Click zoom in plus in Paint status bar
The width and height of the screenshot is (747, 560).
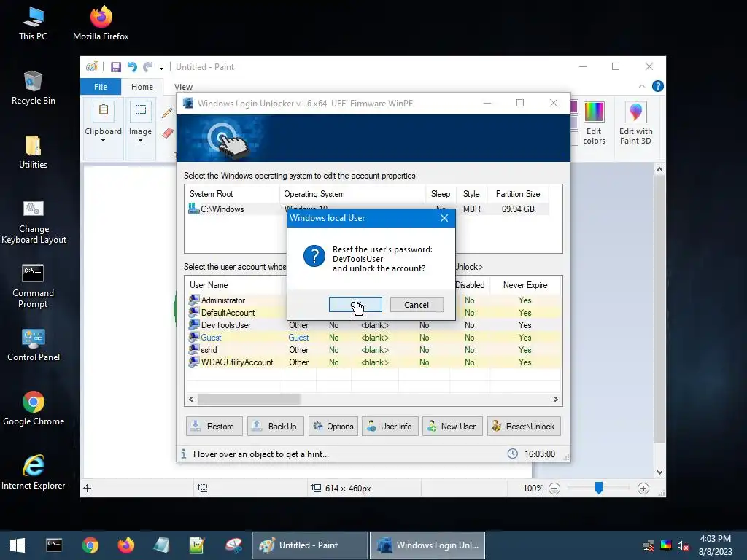point(643,489)
